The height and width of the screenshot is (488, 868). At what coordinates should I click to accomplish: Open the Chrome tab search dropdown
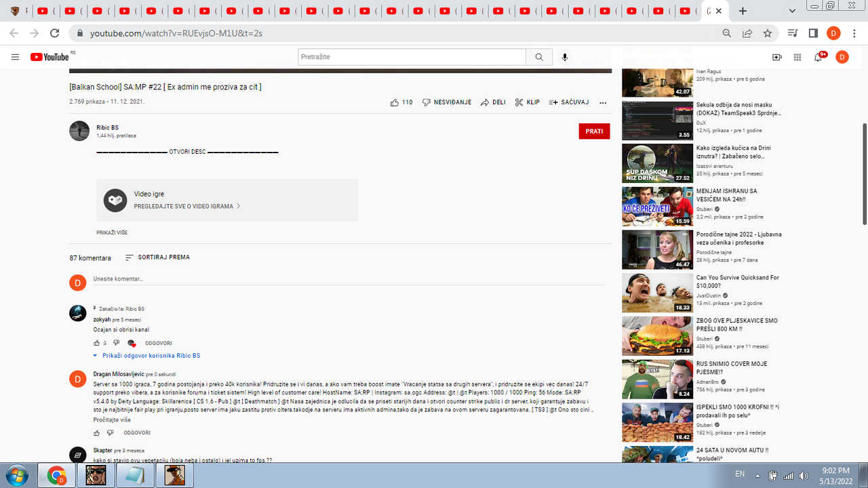coord(792,11)
